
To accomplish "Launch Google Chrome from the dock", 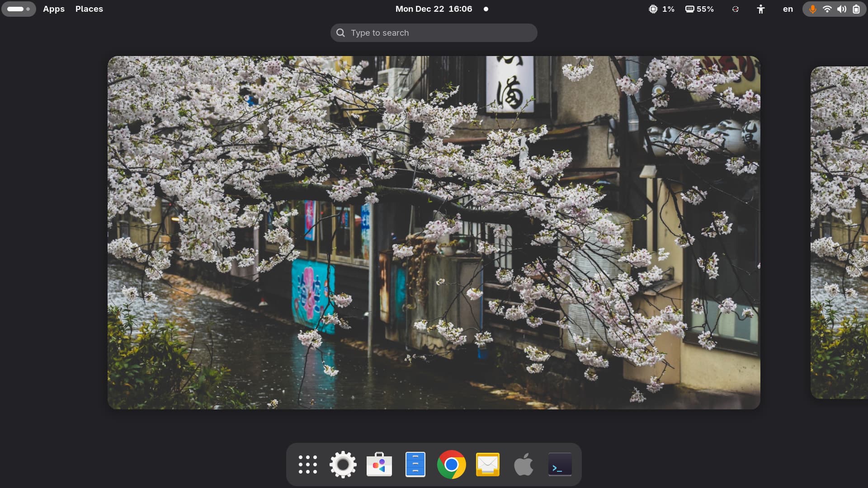I will pyautogui.click(x=452, y=465).
